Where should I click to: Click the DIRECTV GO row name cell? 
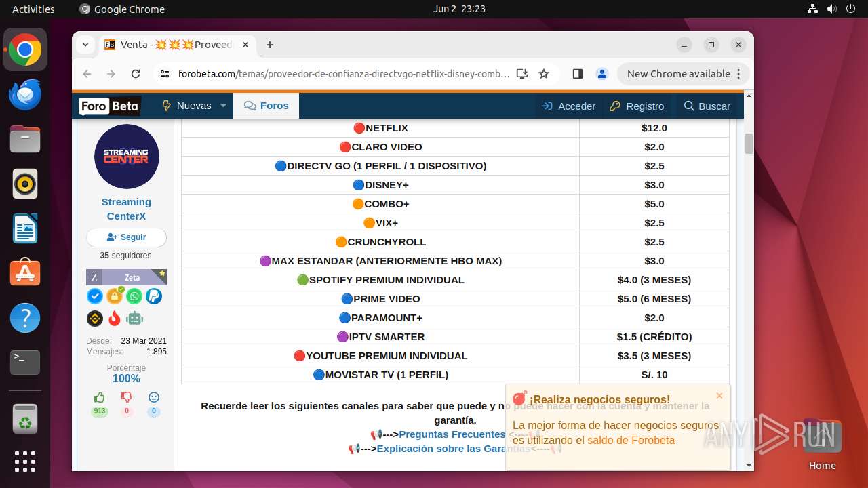click(x=380, y=166)
